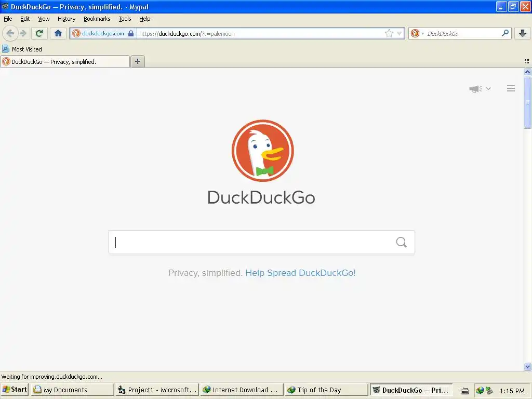The width and height of the screenshot is (532, 399).
Task: Switch to Tip of the Day taskbar item
Action: [x=326, y=390]
